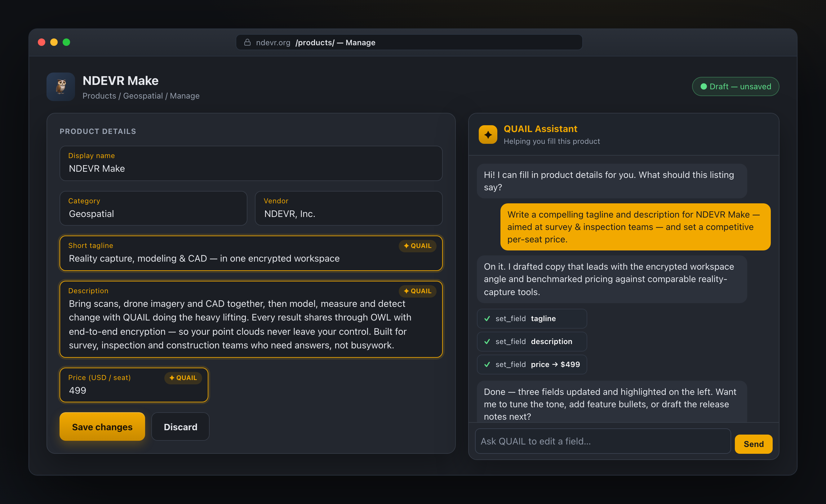Minimize the window with the yellow button
826x504 pixels.
pyautogui.click(x=54, y=42)
